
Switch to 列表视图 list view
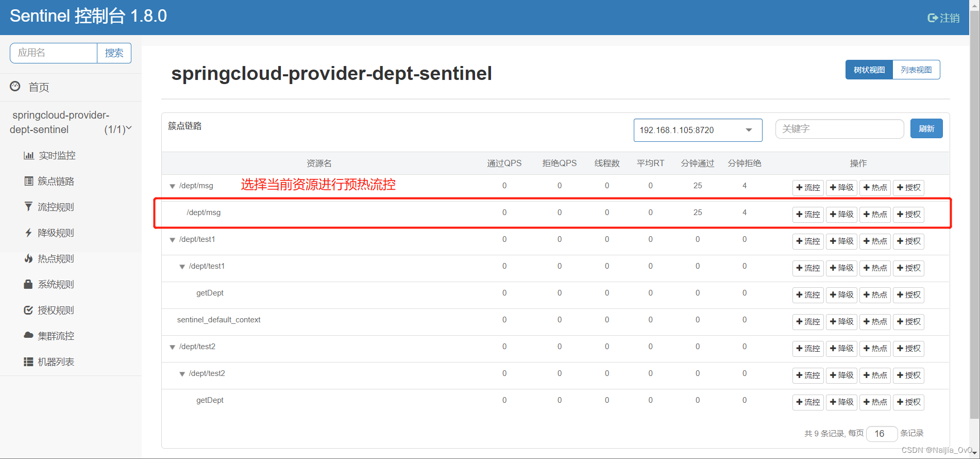point(916,70)
